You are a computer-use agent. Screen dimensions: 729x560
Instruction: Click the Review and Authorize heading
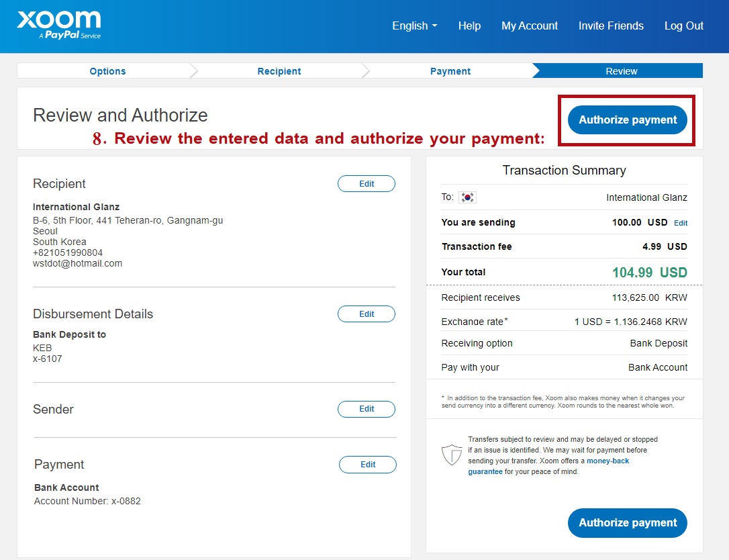[120, 115]
